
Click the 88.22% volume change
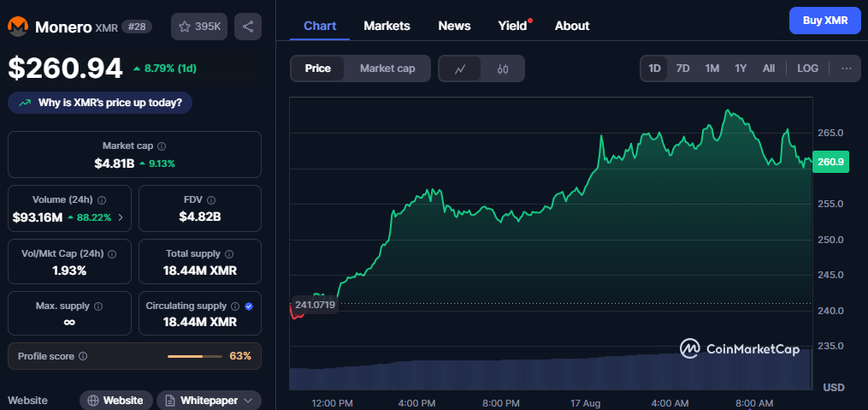point(89,217)
